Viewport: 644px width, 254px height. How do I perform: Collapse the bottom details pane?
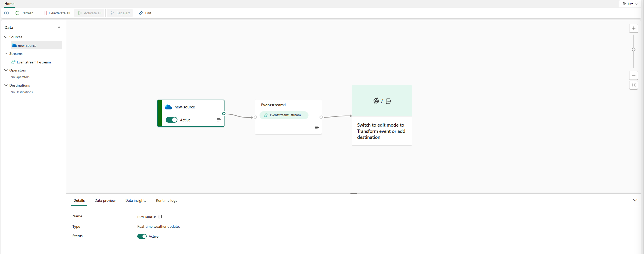635,200
